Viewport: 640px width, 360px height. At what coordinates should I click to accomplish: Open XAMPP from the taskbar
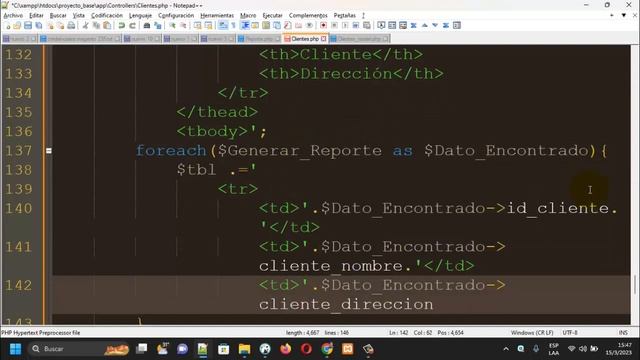pyautogui.click(x=348, y=349)
